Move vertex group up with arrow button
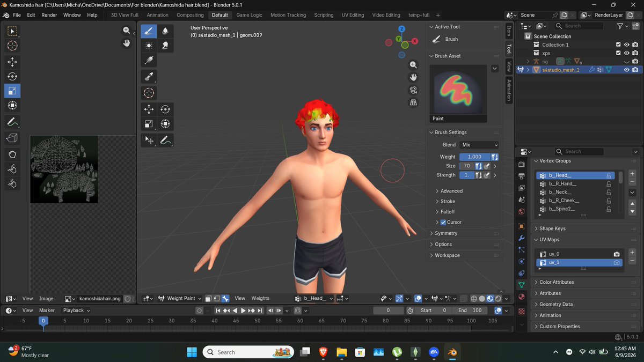The width and height of the screenshot is (644, 362). point(632,203)
